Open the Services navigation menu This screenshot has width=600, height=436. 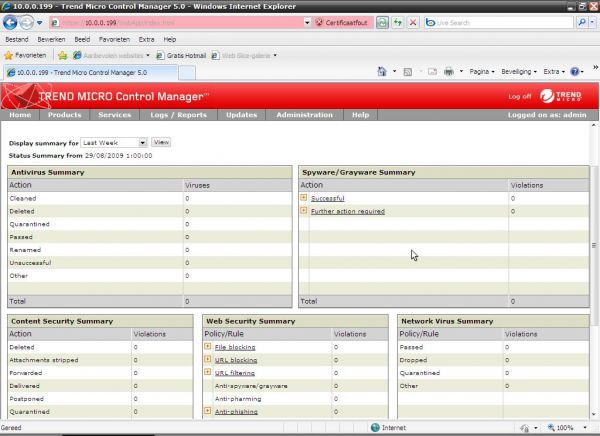[x=114, y=115]
